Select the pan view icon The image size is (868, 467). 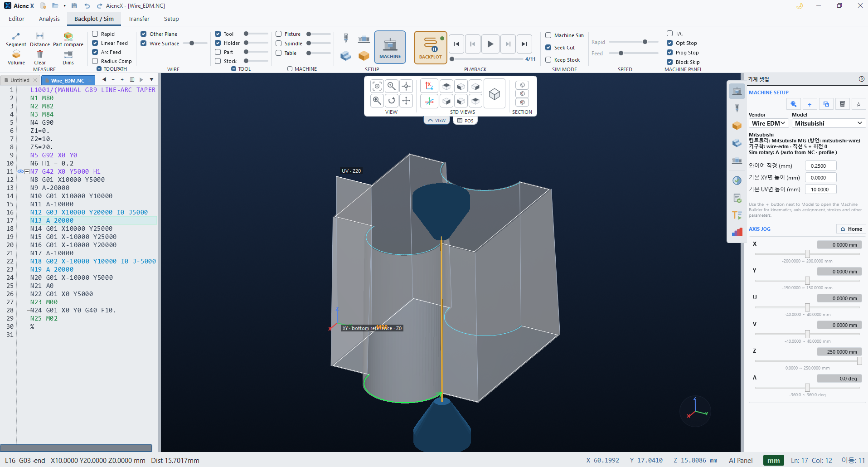click(406, 101)
